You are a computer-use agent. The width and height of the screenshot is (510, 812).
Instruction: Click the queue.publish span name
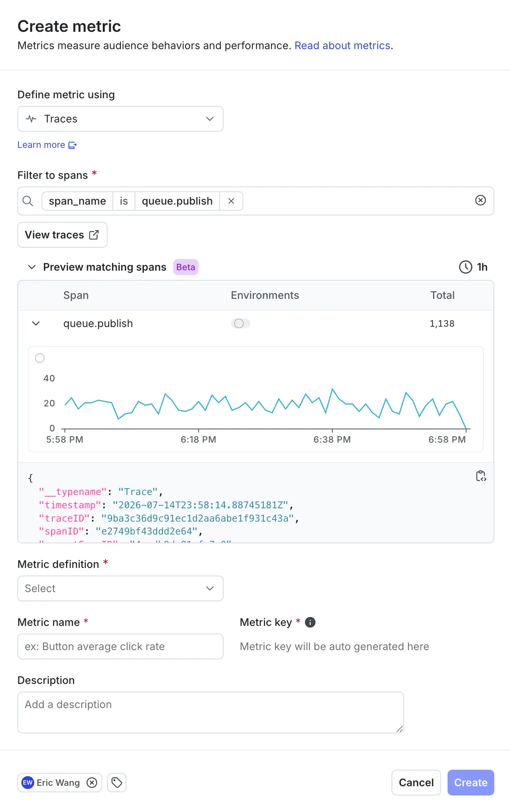pos(98,323)
